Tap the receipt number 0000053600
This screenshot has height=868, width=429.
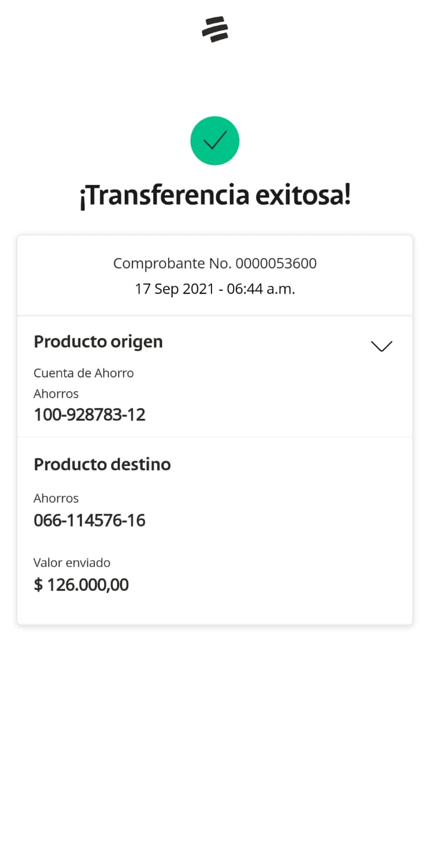tap(276, 263)
